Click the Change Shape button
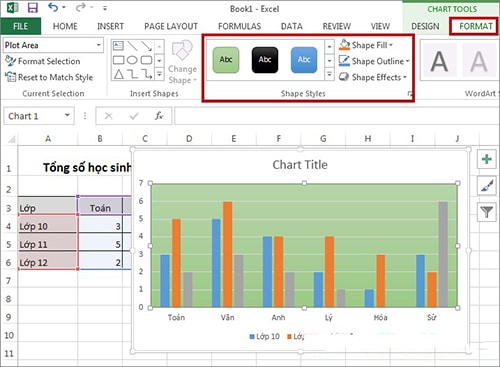 182,62
